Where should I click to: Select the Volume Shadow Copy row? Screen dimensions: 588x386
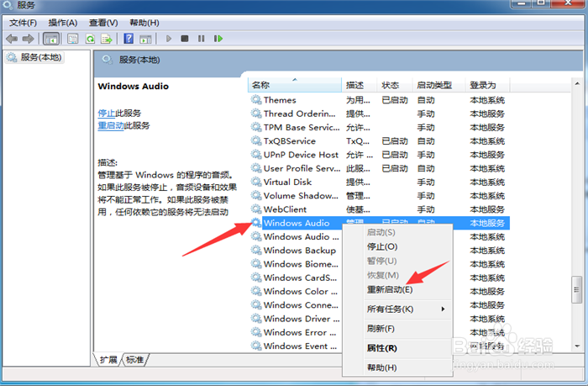coord(379,196)
